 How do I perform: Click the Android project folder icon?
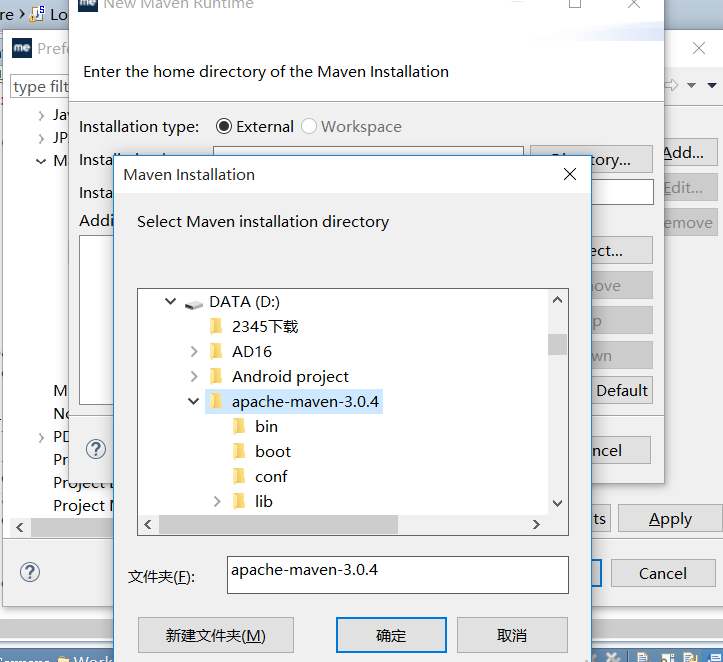[x=216, y=376]
